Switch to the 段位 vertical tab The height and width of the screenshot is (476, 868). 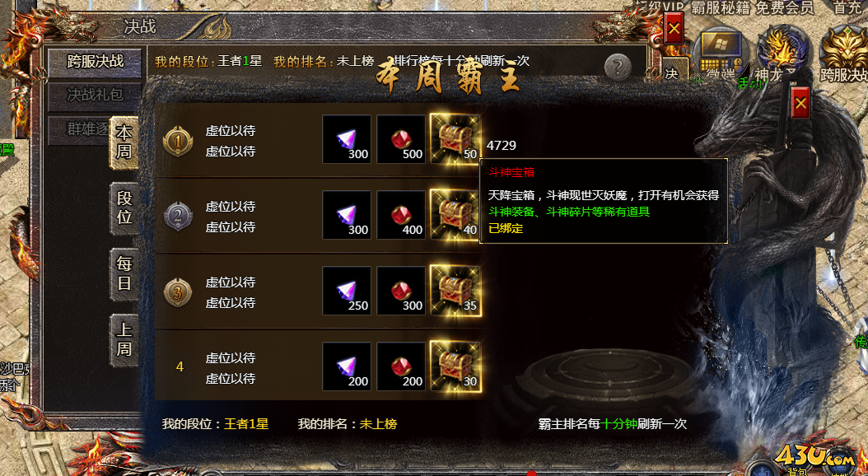tap(124, 208)
